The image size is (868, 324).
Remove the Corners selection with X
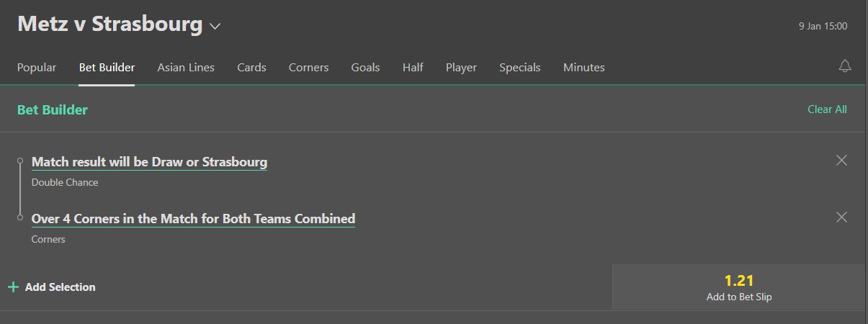841,217
